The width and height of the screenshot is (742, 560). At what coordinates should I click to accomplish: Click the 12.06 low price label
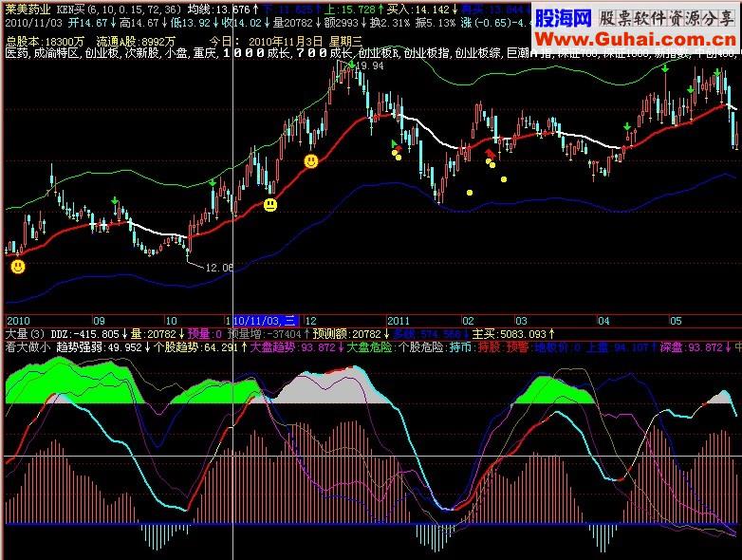tap(219, 268)
